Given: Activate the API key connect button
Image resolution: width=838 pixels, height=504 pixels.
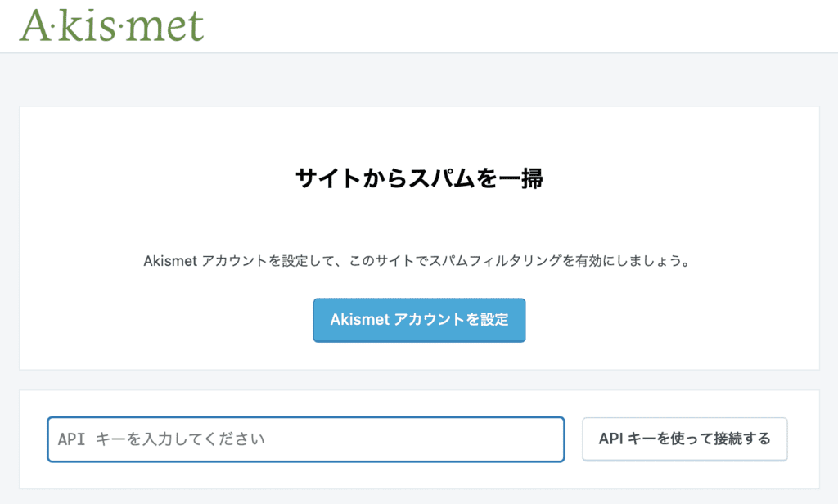Looking at the screenshot, I should click(x=684, y=439).
